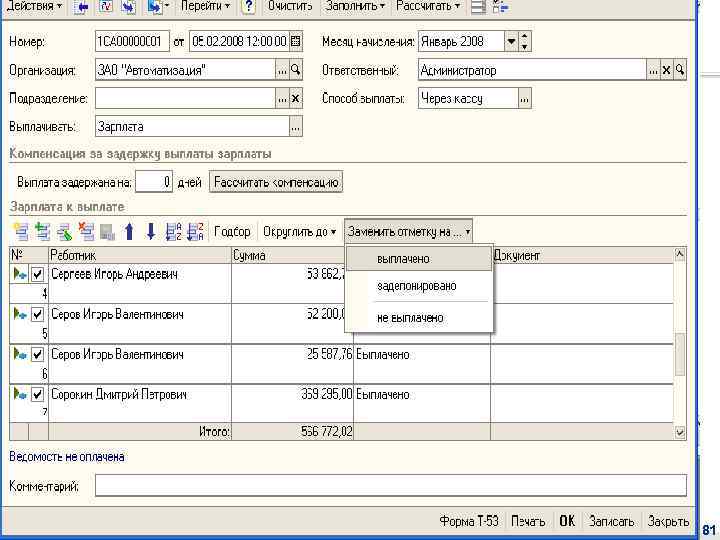Click the find-in-list arrow icon after Действия
The width and height of the screenshot is (720, 540).
(81, 6)
